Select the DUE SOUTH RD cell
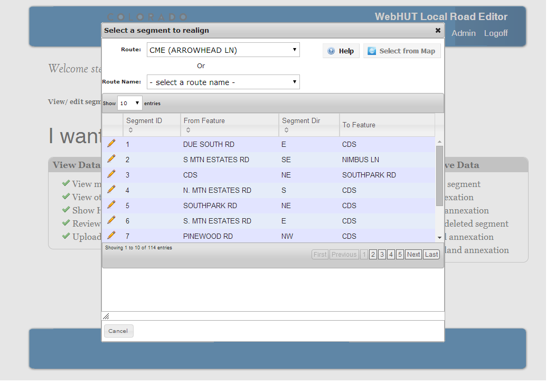Viewport: 555px width, 392px height. coord(209,144)
